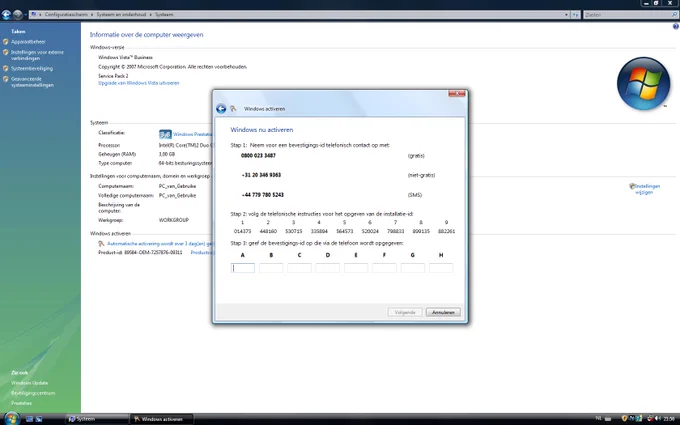The height and width of the screenshot is (425, 680).
Task: Click the key icon beside activation link
Action: (101, 244)
